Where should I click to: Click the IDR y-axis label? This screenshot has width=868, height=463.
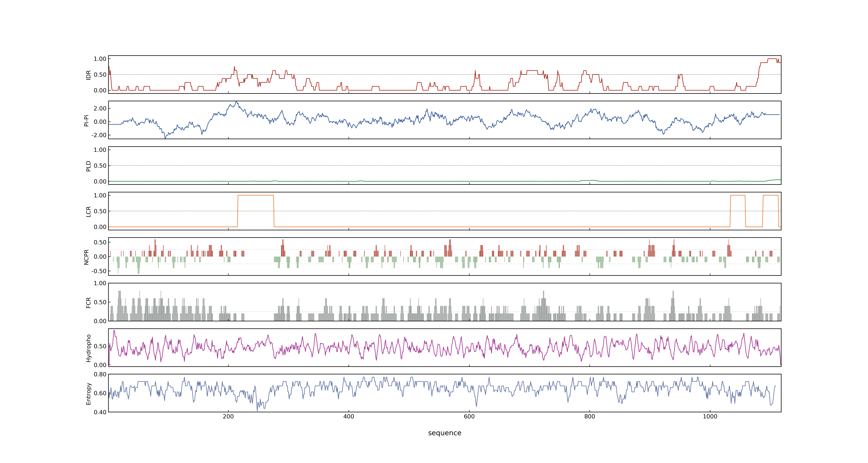88,75
